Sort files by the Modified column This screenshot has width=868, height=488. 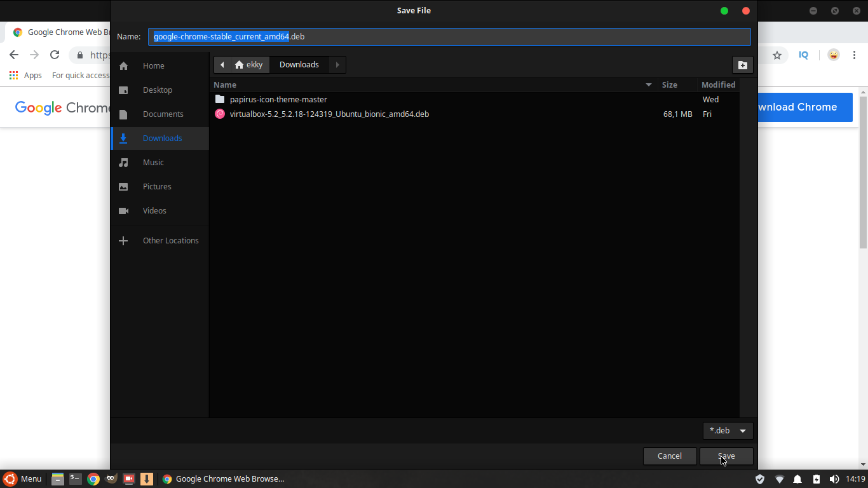click(718, 85)
